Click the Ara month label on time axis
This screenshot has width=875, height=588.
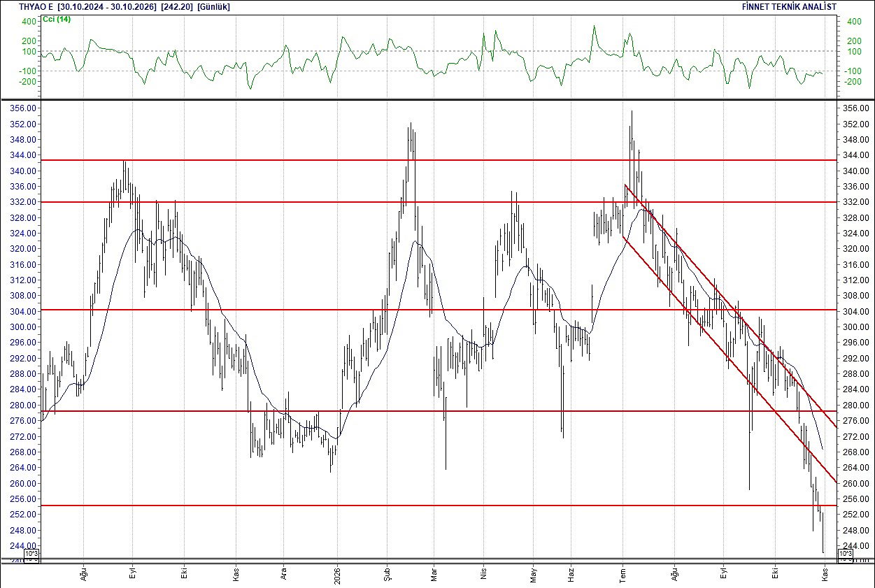point(283,573)
